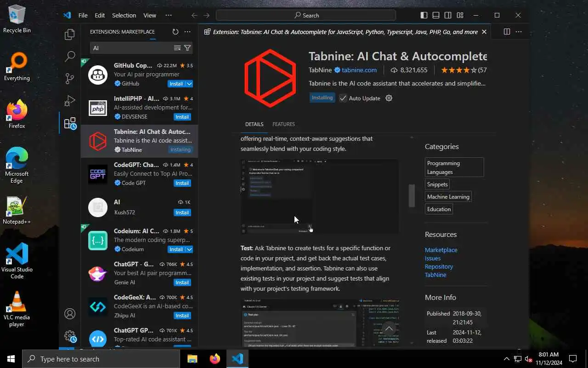Open the TabNine resource link
588x368 pixels.
pos(435,275)
